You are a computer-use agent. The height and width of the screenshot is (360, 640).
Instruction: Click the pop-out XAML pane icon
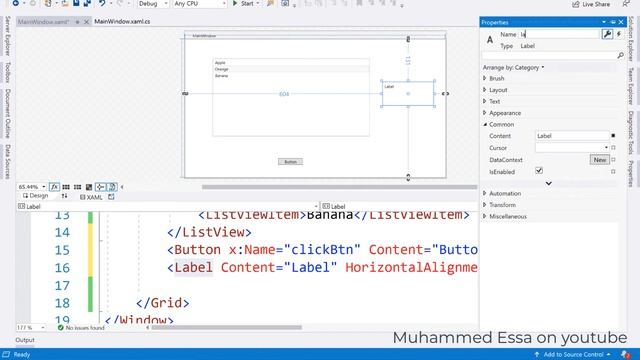click(111, 197)
